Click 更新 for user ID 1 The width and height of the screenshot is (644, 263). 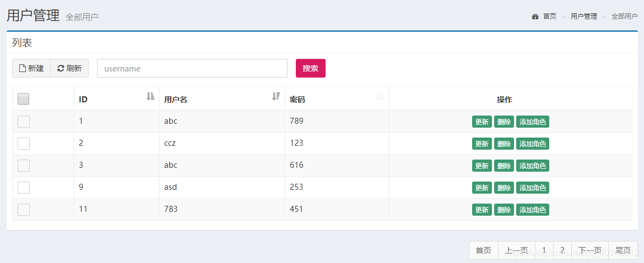482,122
